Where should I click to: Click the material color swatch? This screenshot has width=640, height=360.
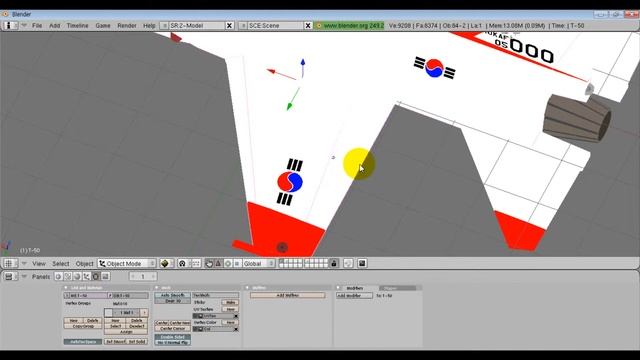pyautogui.click(x=108, y=313)
